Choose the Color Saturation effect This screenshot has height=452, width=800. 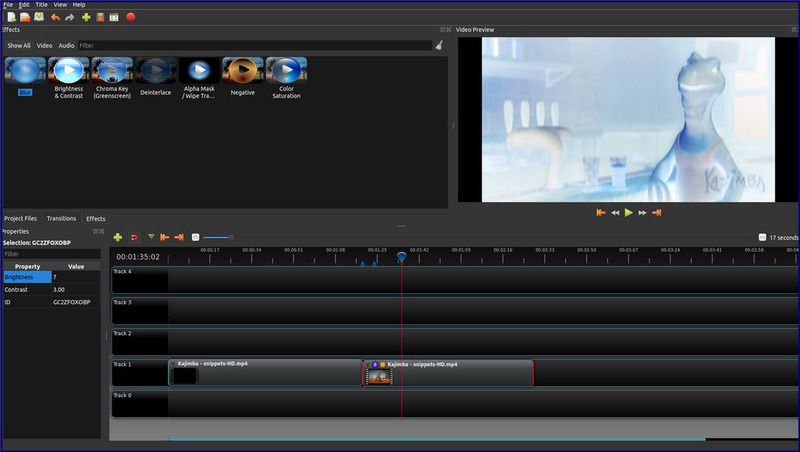(286, 78)
